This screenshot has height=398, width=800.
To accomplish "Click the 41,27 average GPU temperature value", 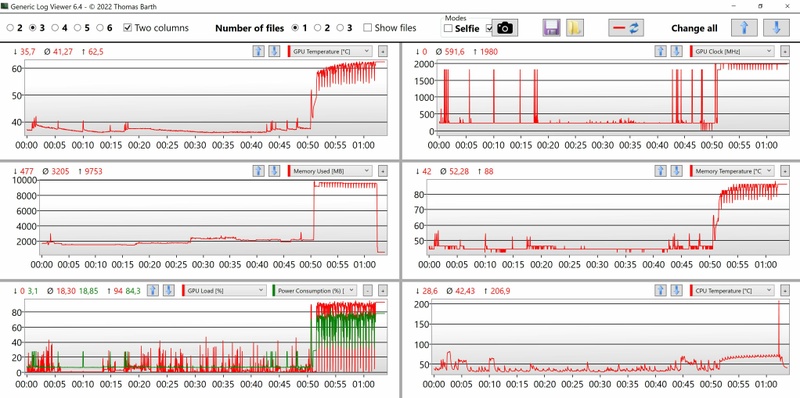I will point(64,51).
